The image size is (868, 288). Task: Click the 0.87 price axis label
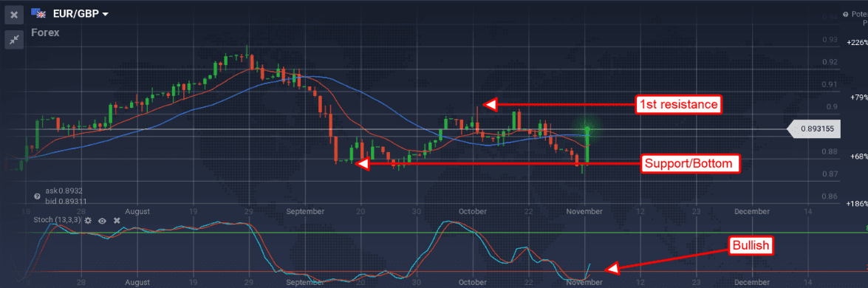[830, 174]
